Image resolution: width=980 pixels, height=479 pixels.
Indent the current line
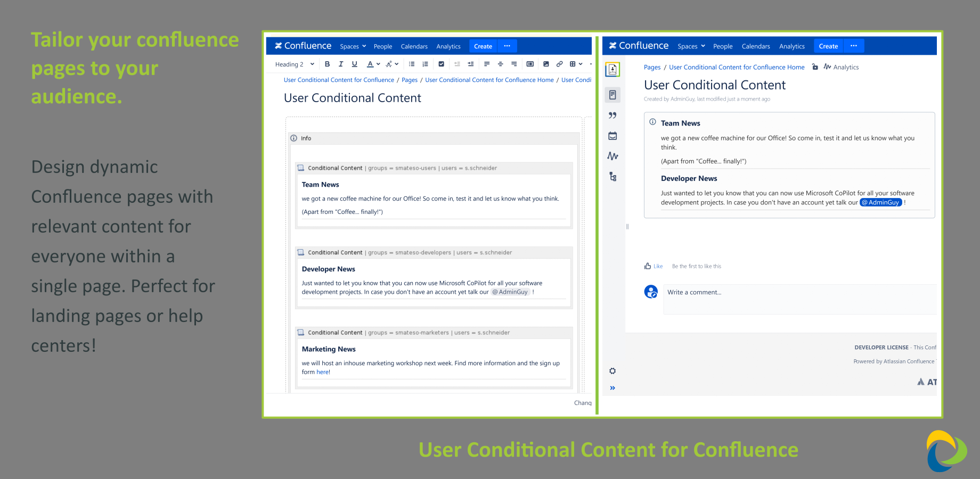tap(471, 64)
